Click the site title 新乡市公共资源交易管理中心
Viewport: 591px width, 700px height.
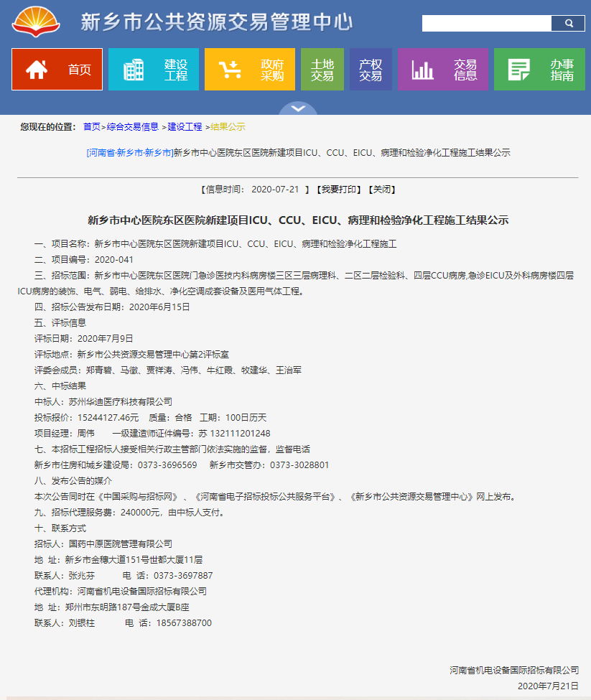pos(217,22)
